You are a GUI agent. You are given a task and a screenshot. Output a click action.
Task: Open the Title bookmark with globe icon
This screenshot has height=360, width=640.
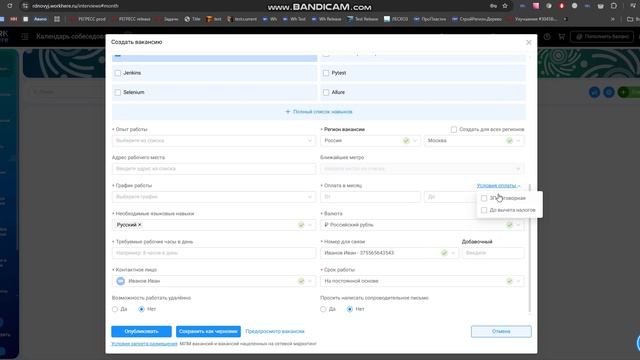coord(193,19)
